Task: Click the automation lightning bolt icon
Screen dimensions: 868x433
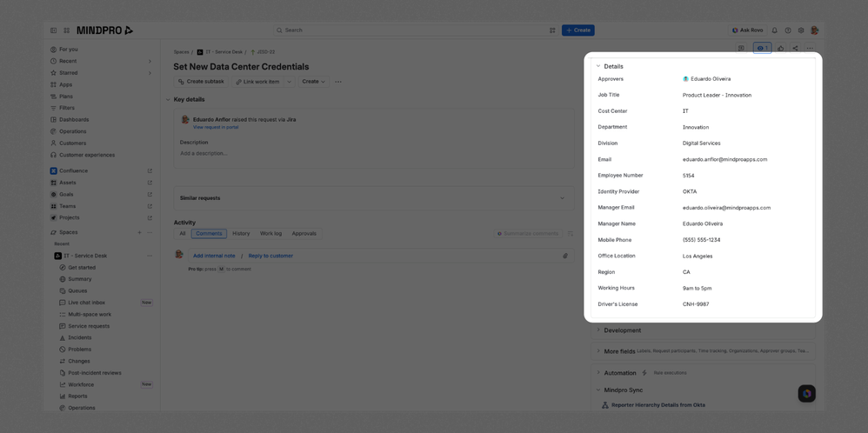Action: tap(644, 373)
